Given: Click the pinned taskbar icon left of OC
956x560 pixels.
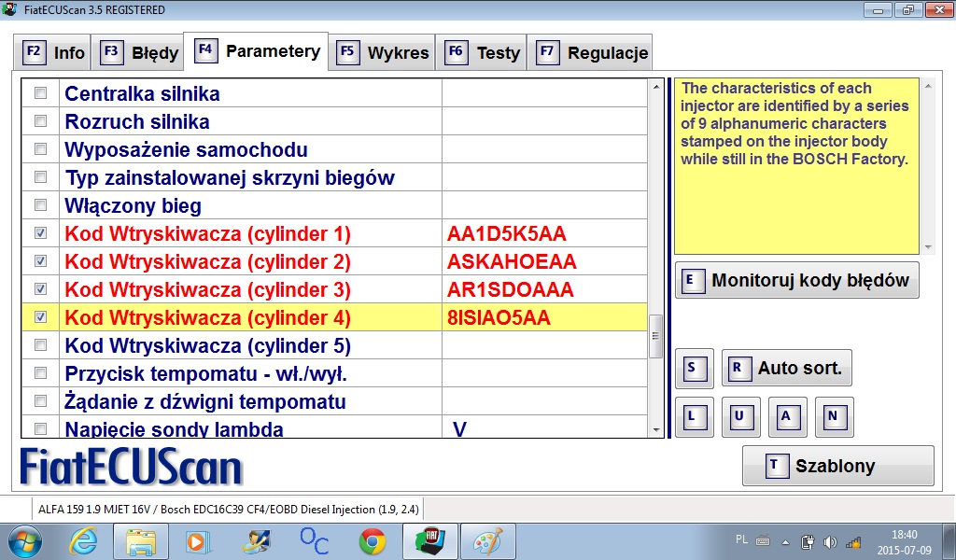Looking at the screenshot, I should [x=256, y=541].
